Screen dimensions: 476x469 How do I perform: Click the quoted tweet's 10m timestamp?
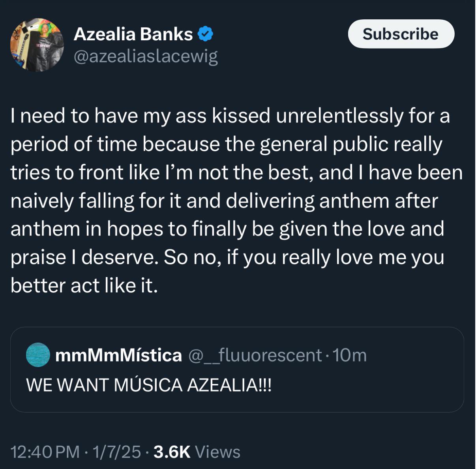(350, 355)
